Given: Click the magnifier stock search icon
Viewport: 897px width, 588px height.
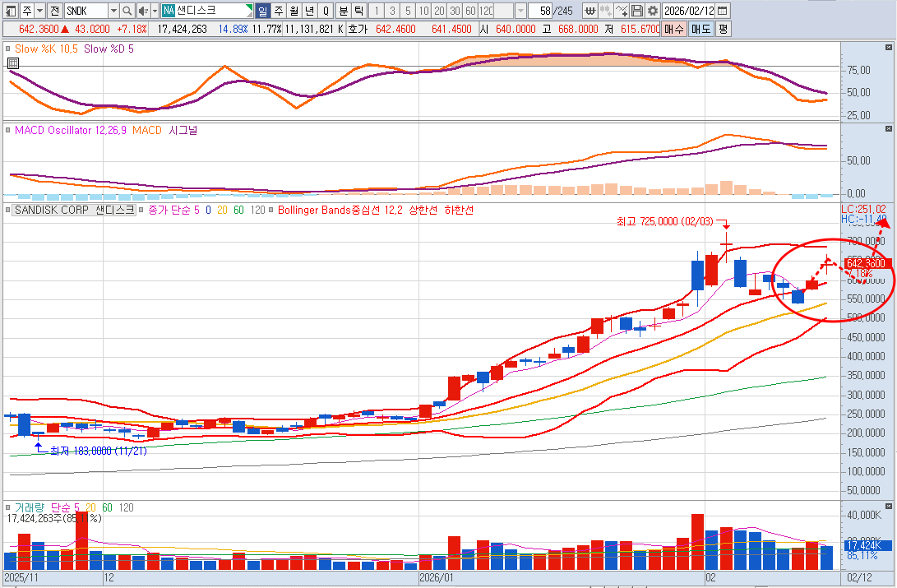Looking at the screenshot, I should click(127, 11).
